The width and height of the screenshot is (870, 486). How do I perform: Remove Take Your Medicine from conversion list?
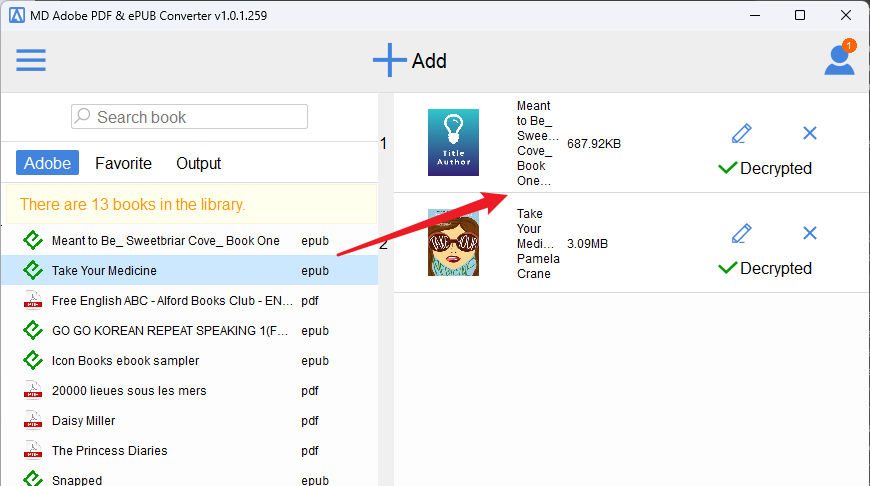click(810, 233)
